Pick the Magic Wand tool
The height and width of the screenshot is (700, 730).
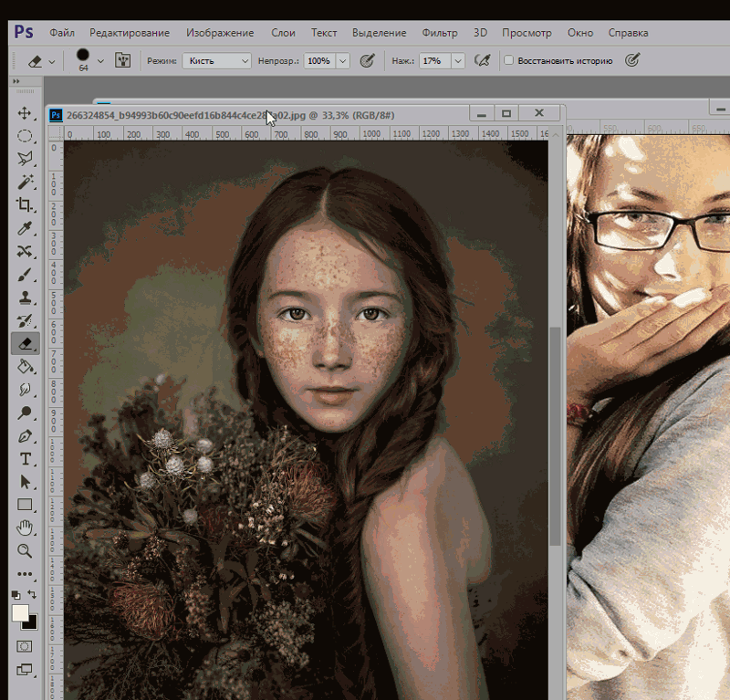25,182
